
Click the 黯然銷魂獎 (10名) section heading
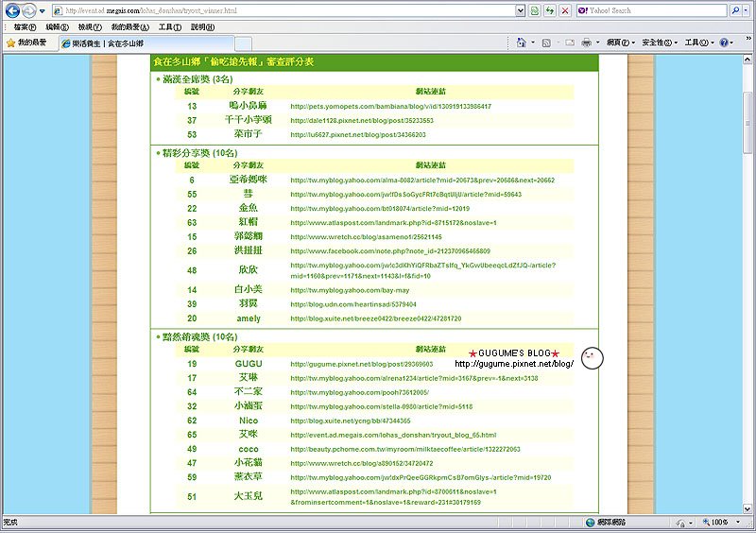coord(199,336)
